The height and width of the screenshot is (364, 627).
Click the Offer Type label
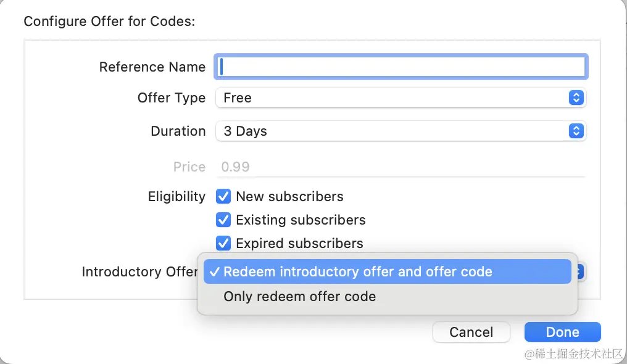tap(171, 97)
